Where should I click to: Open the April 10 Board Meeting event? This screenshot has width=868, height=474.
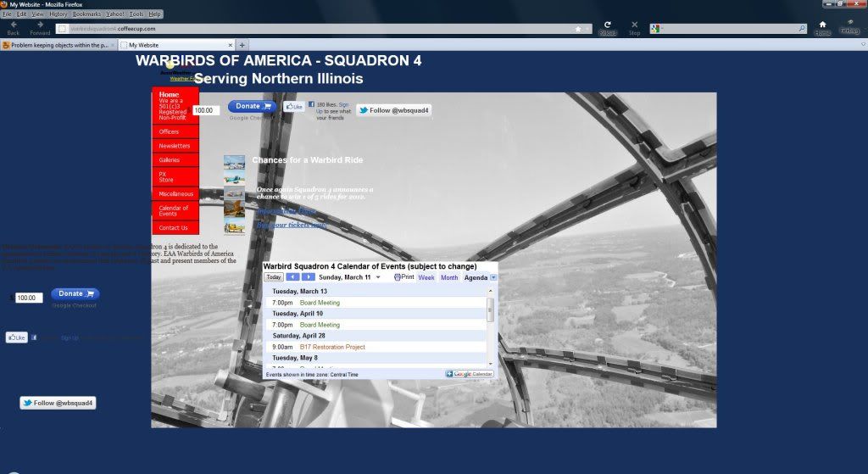coord(320,325)
